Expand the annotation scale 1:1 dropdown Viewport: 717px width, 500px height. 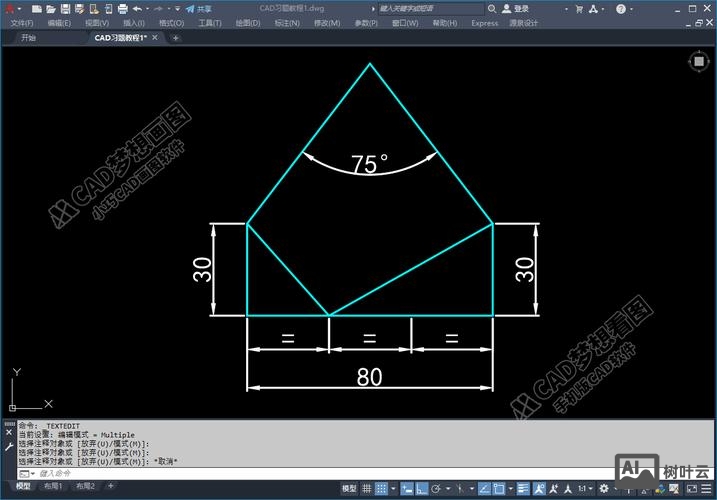583,488
